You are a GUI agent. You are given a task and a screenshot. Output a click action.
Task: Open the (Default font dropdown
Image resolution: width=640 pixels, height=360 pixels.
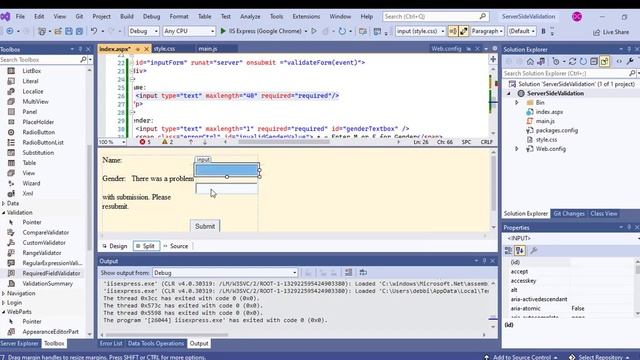522,31
